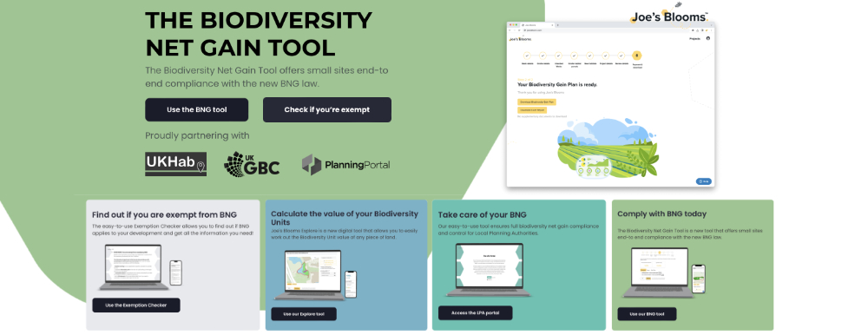868x335 pixels.
Task: Click blue Help button in browser mockup
Action: coord(703,181)
